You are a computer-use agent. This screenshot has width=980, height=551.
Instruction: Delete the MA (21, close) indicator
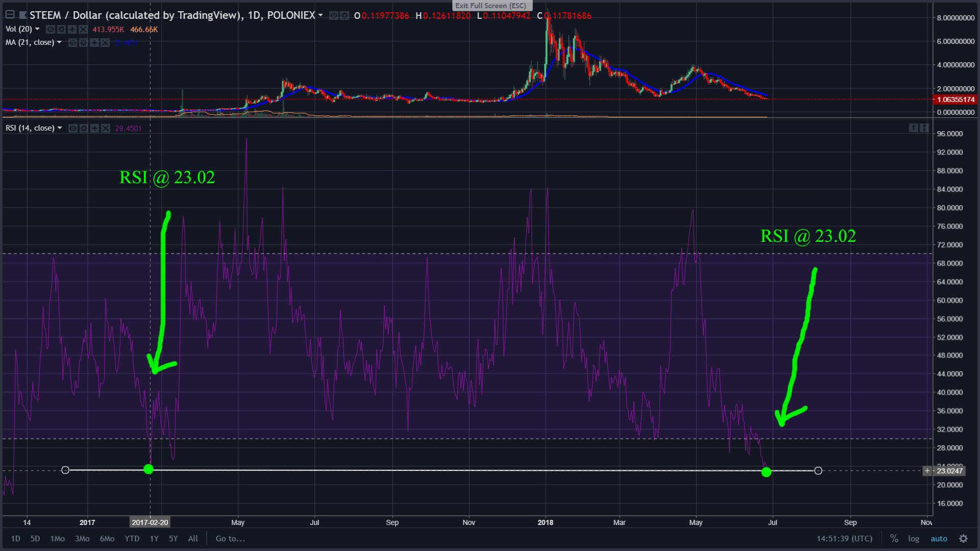tap(105, 43)
